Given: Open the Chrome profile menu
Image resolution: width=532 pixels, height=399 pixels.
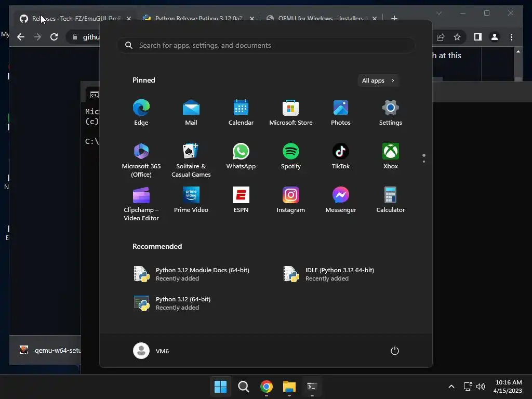Looking at the screenshot, I should pos(495,37).
